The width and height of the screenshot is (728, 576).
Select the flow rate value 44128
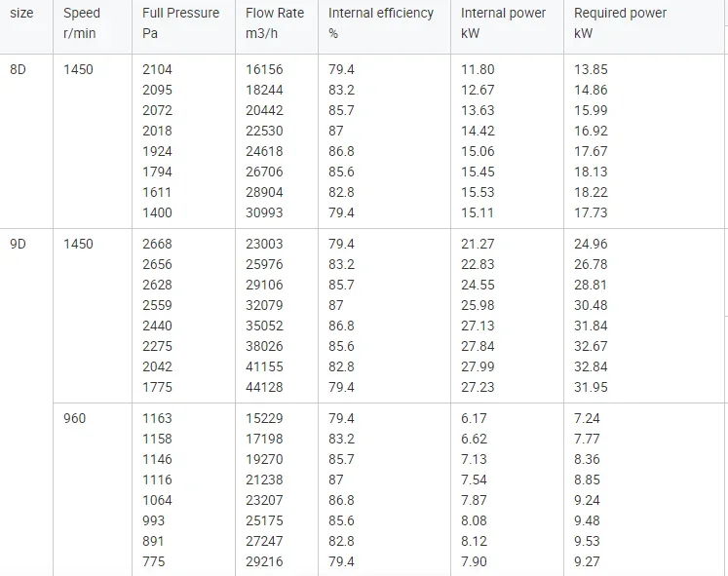click(x=264, y=387)
